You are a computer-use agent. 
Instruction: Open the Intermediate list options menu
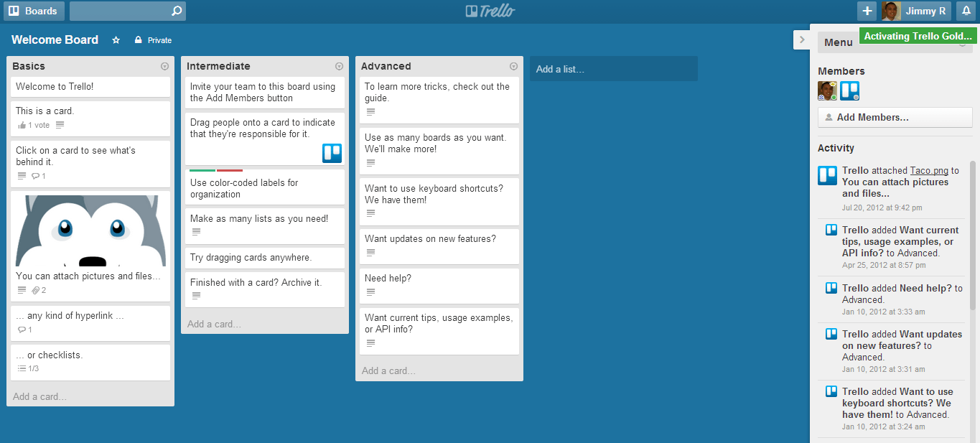click(340, 66)
